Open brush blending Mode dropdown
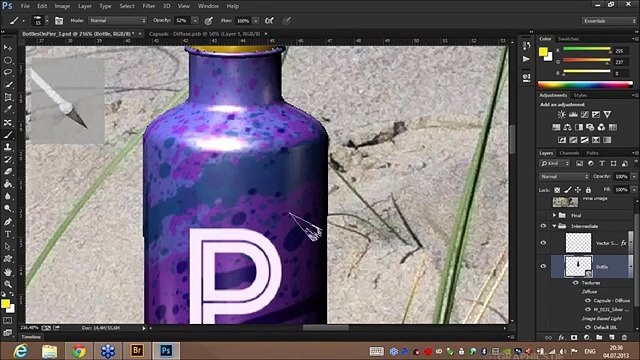This screenshot has height=360, width=640. [117, 20]
